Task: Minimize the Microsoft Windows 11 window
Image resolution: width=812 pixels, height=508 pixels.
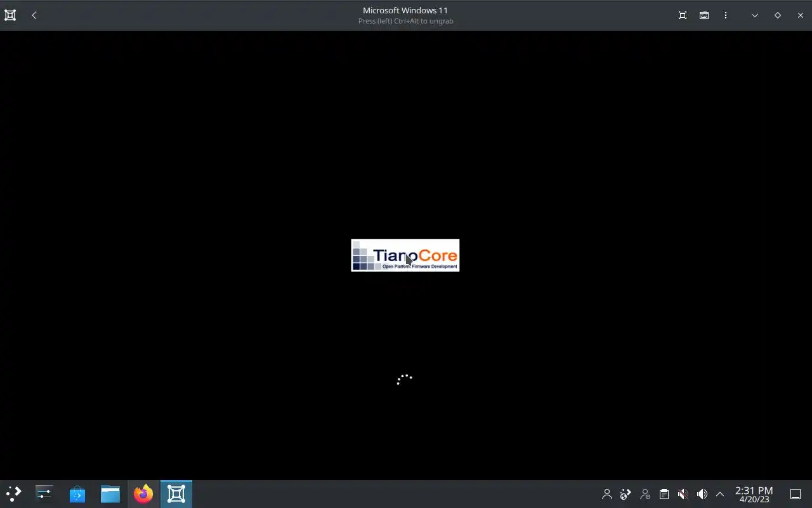Action: click(x=755, y=15)
